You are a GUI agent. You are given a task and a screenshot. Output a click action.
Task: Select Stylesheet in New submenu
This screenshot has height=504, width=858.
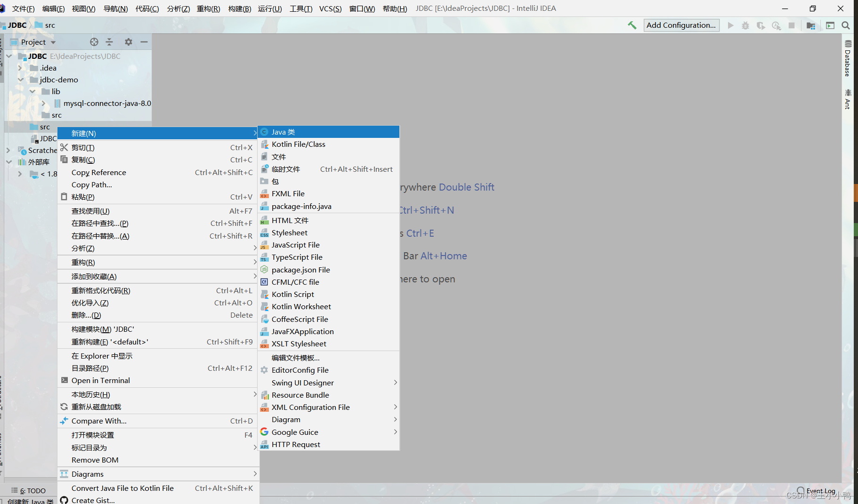[329, 233]
